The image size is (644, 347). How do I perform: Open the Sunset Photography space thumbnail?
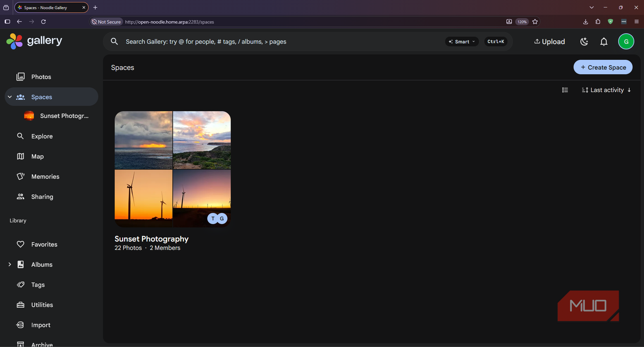click(173, 169)
